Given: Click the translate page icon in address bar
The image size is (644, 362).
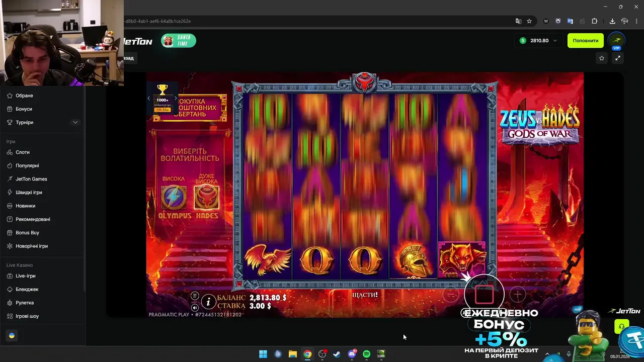Looking at the screenshot, I should [x=518, y=21].
